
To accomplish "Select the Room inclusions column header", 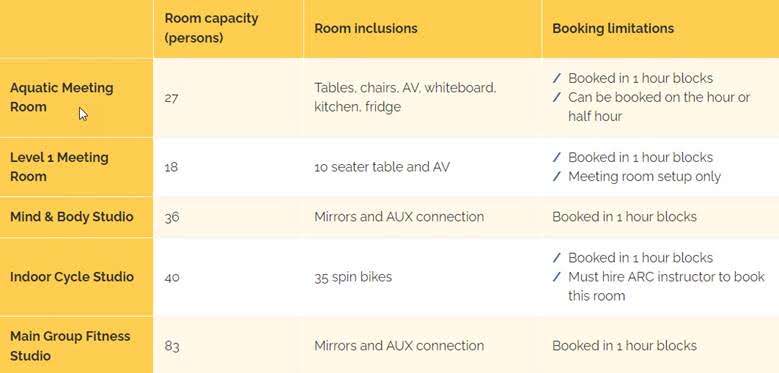I will tap(366, 28).
